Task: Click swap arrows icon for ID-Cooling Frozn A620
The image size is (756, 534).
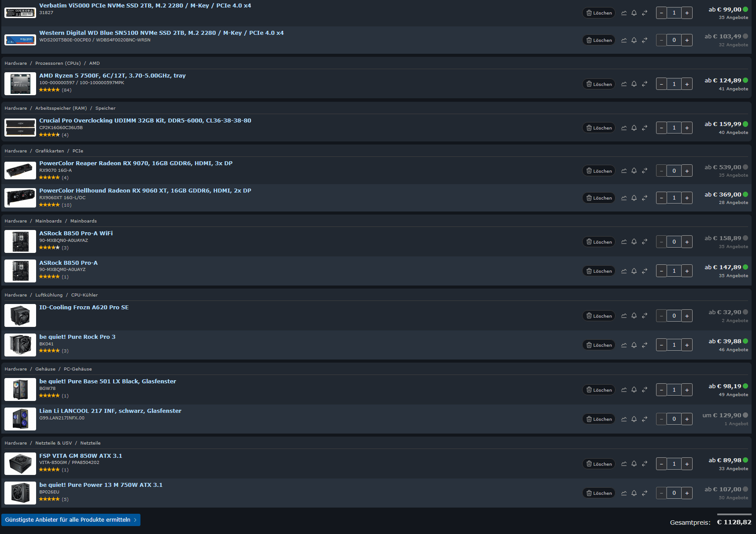Action: click(645, 315)
